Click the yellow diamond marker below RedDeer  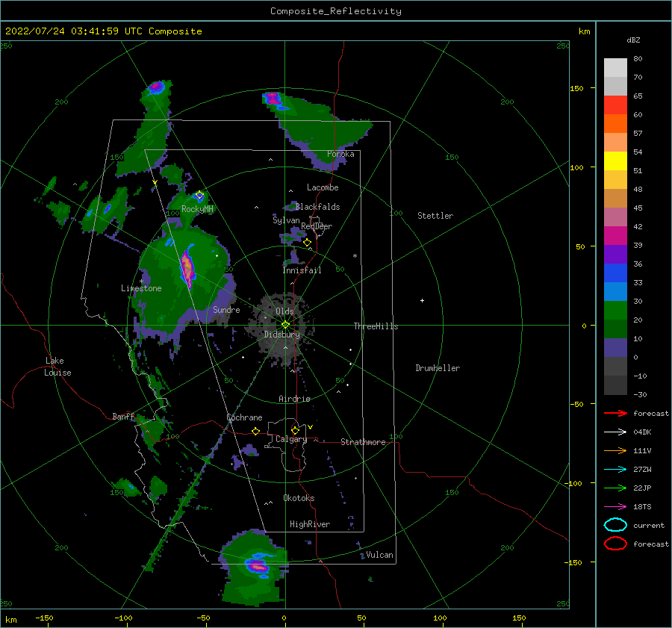[x=308, y=243]
